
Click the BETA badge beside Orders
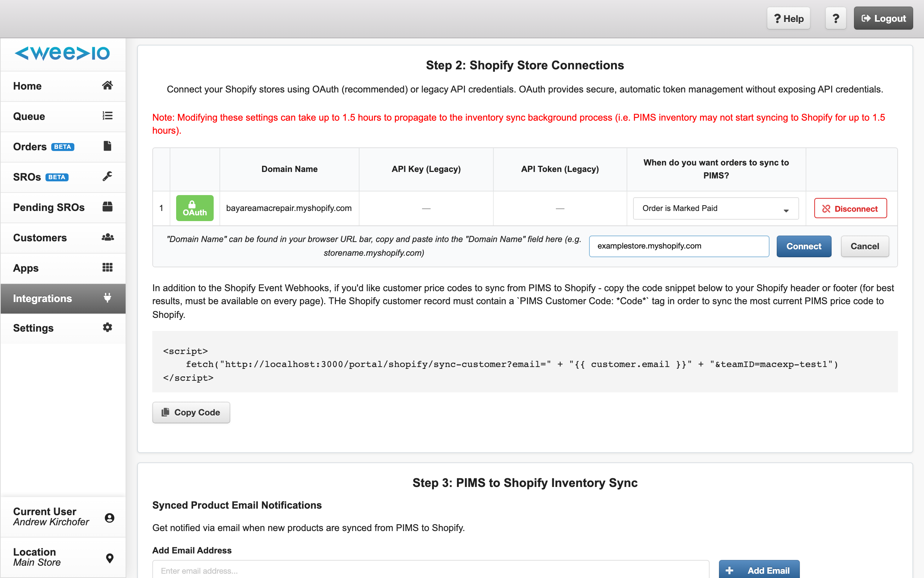click(62, 147)
